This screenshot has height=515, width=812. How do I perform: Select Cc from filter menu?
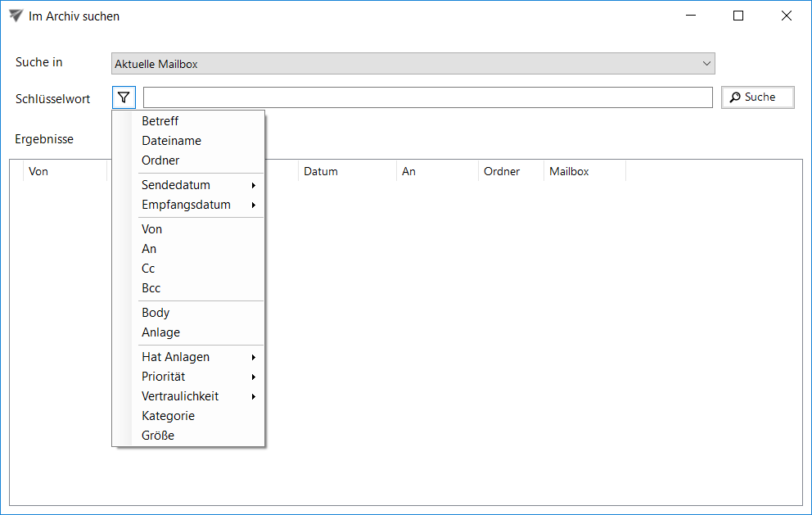[x=148, y=269]
